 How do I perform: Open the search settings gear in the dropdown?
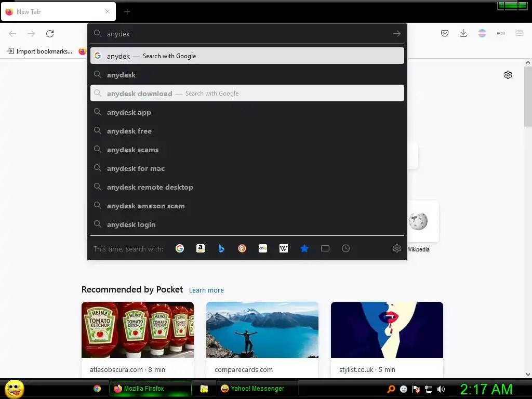[396, 248]
